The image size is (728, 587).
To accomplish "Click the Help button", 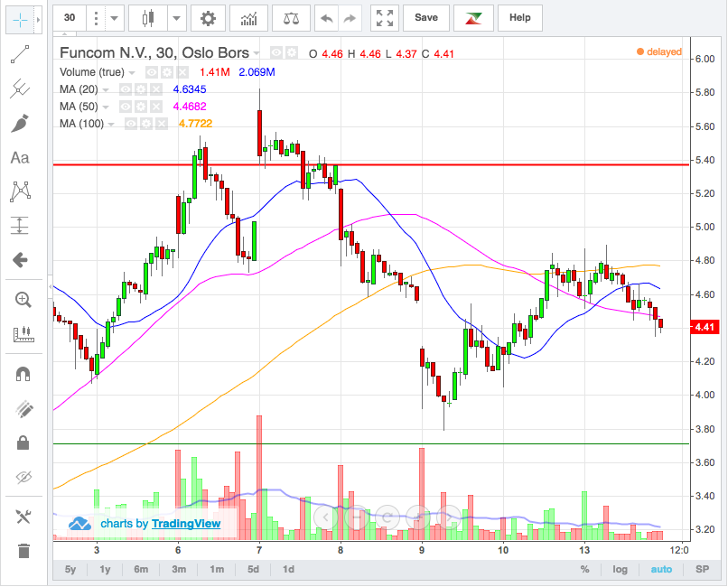I will click(x=520, y=18).
